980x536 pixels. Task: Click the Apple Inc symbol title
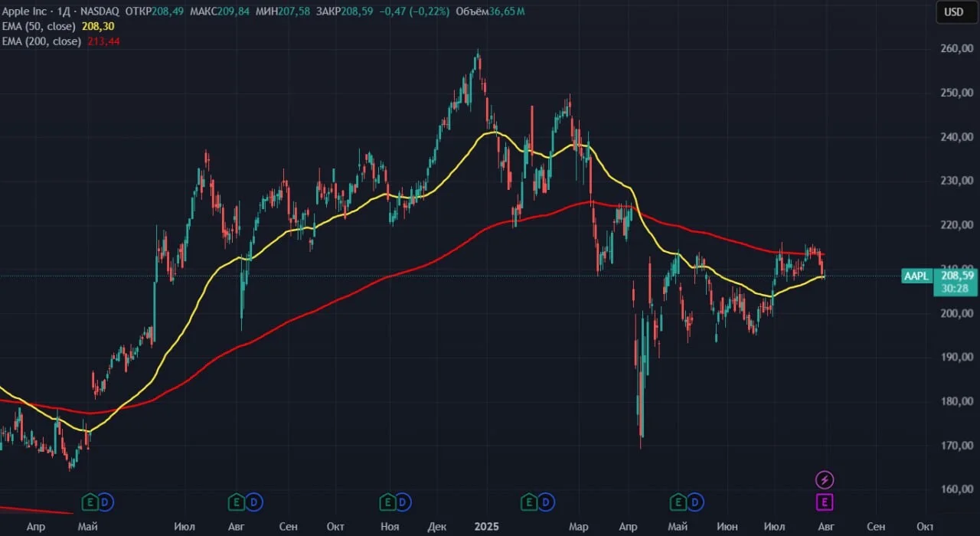(x=24, y=11)
